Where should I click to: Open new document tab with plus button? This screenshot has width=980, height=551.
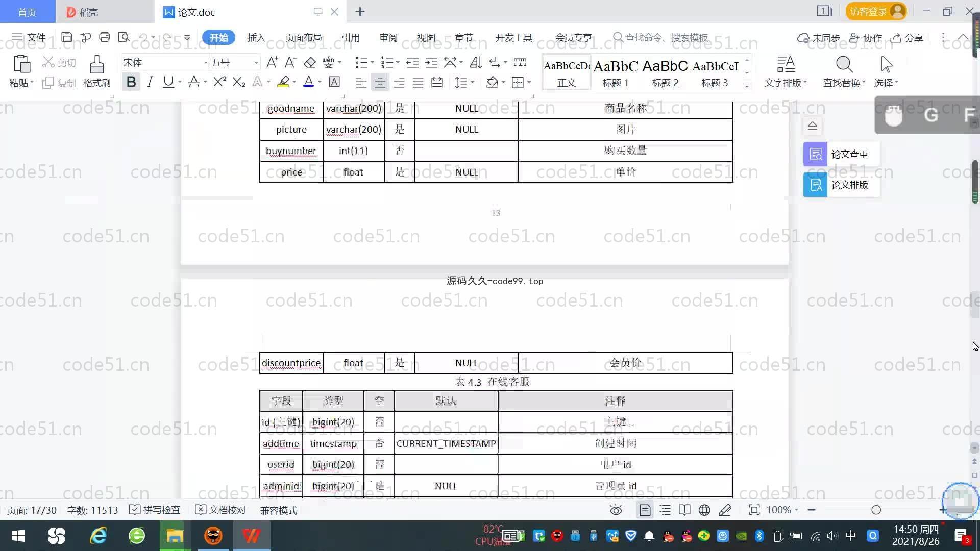pyautogui.click(x=360, y=12)
